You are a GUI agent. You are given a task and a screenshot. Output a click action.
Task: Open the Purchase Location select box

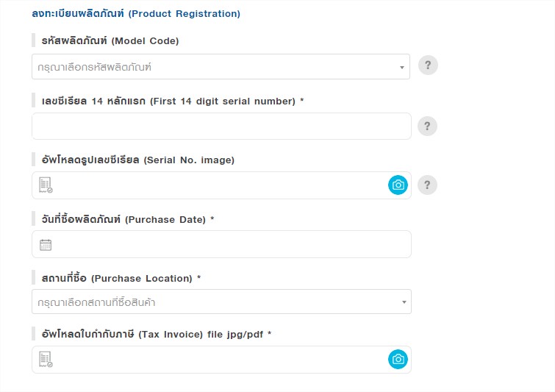pyautogui.click(x=221, y=302)
